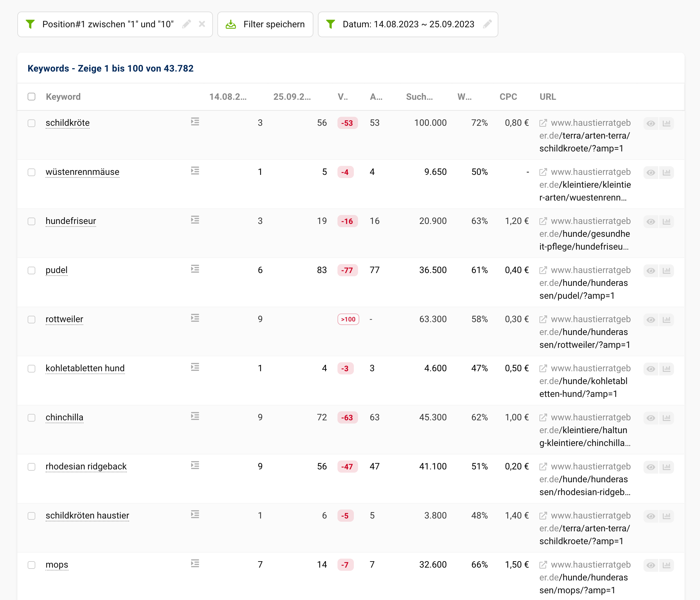Expand the list icon in chinchilla row

tap(195, 416)
